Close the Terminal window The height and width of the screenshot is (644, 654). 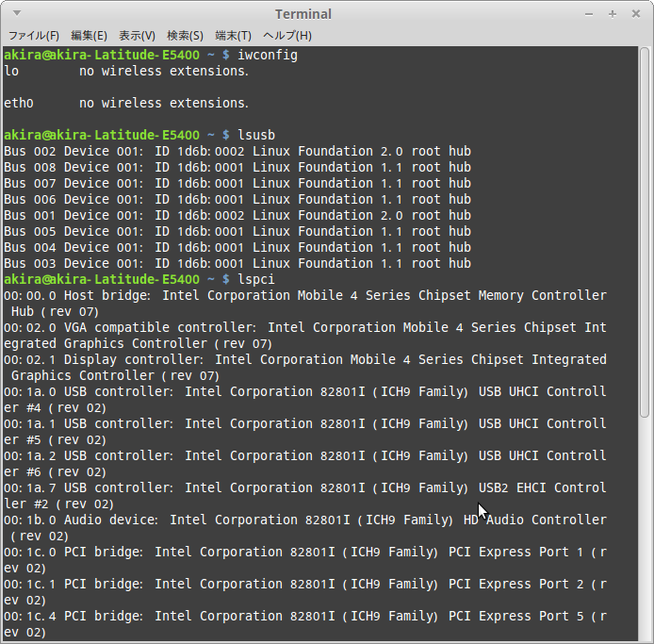(636, 14)
